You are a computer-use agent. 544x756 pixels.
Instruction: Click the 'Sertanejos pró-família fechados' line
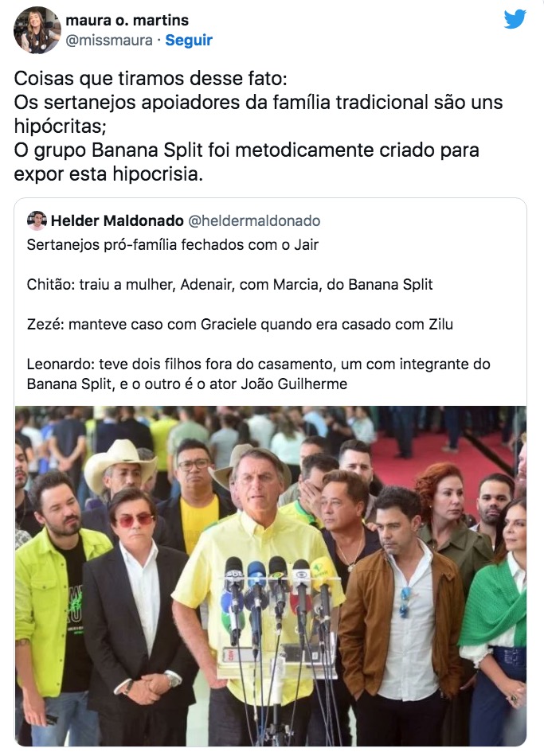click(x=172, y=244)
